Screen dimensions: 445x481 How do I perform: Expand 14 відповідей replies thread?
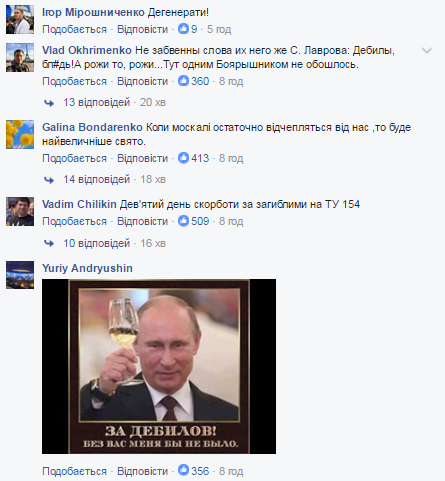(x=97, y=179)
